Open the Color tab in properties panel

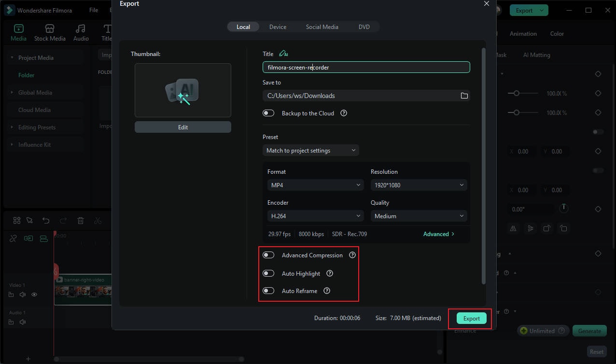(557, 34)
